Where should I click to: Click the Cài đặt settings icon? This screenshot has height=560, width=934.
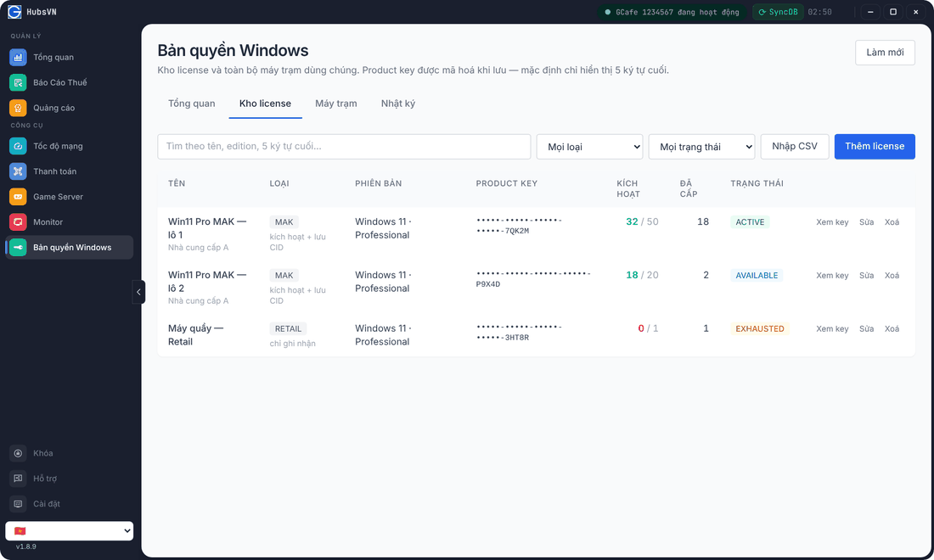coord(18,504)
